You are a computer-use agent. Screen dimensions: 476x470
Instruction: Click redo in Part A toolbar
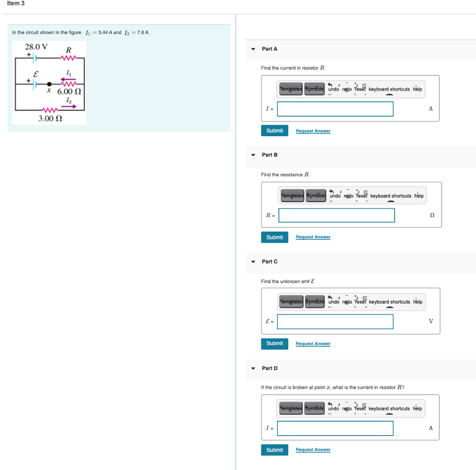click(x=347, y=89)
